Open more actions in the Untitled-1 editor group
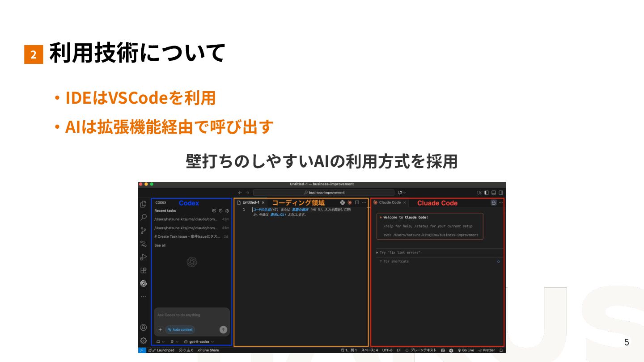Viewport: 644px width, 362px height. [x=364, y=202]
